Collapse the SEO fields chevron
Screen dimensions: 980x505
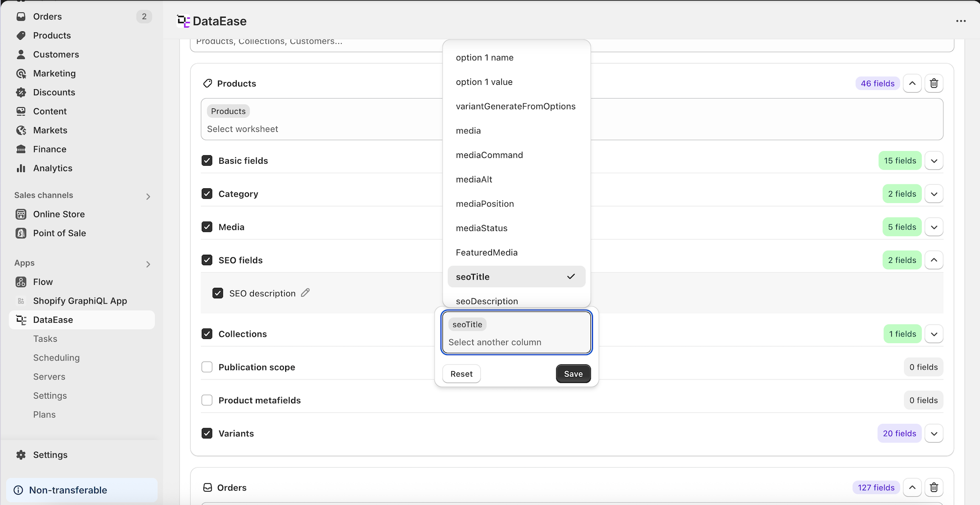tap(934, 260)
